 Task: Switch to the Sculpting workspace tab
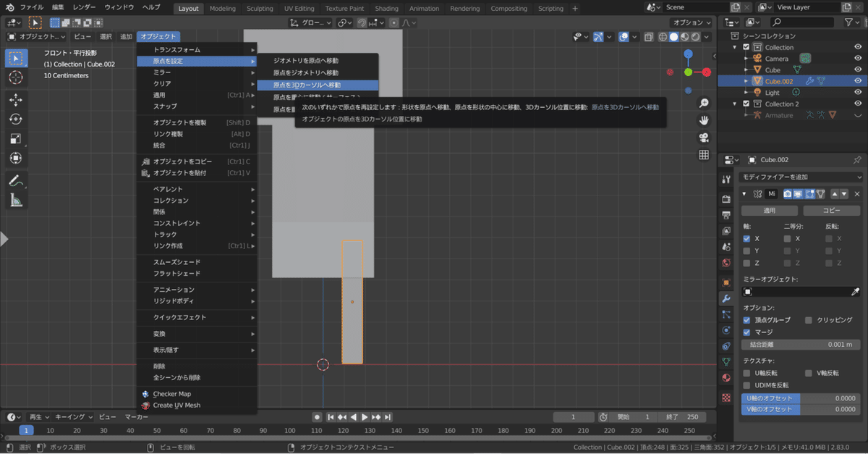(260, 9)
